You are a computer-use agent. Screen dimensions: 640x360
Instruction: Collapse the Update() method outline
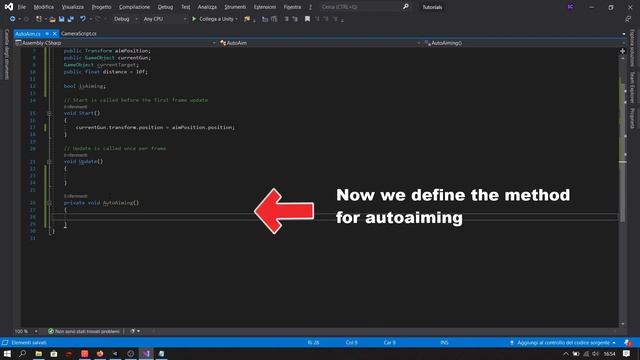49,162
